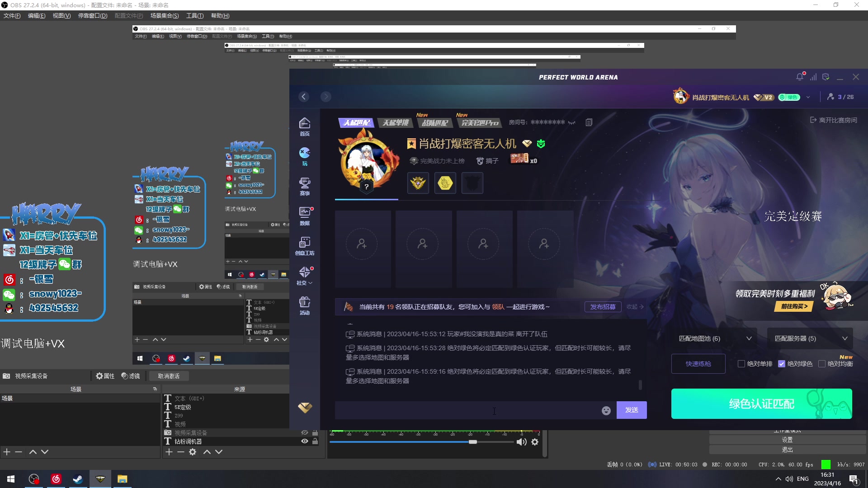Click the yellow hexagon badge
This screenshot has height=488, width=868.
[445, 183]
